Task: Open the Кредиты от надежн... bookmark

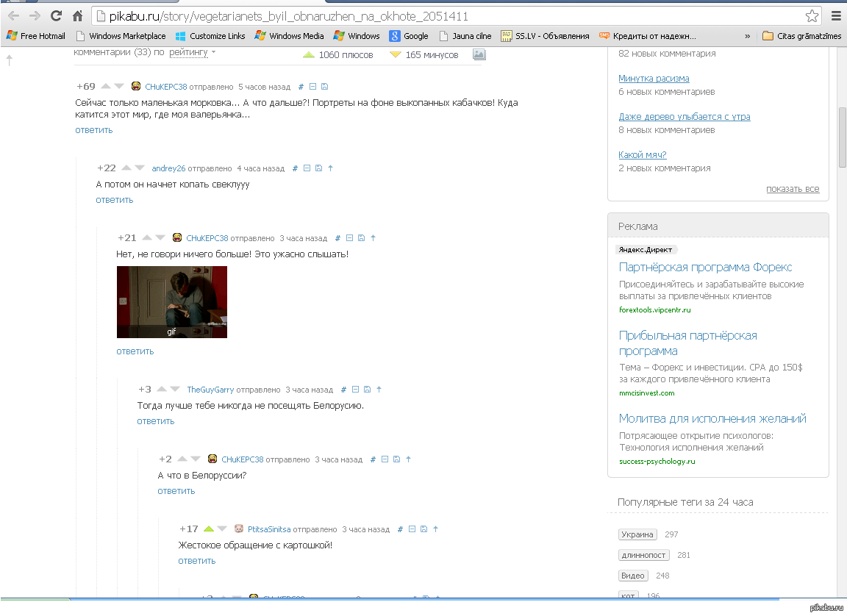Action: pos(648,35)
